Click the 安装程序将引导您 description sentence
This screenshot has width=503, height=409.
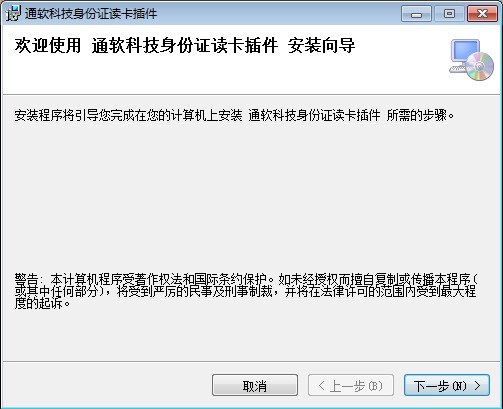click(x=234, y=116)
